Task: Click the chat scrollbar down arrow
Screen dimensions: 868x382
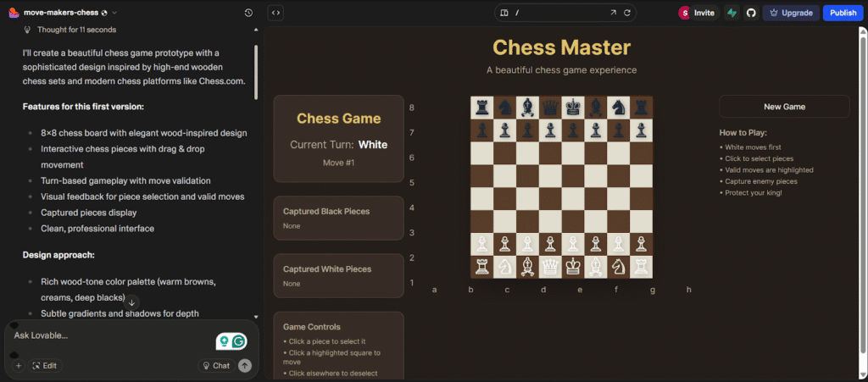Action: 256,317
